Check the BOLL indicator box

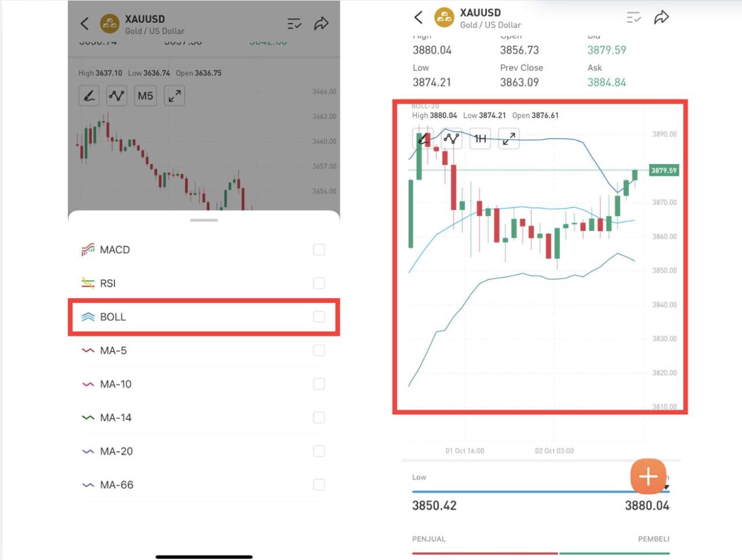[x=319, y=317]
